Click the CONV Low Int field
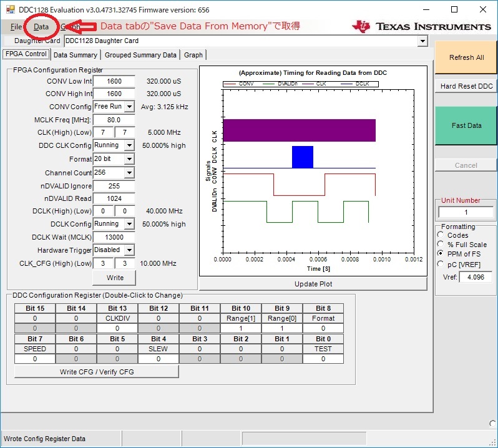This screenshot has height=448, width=498. click(x=114, y=81)
